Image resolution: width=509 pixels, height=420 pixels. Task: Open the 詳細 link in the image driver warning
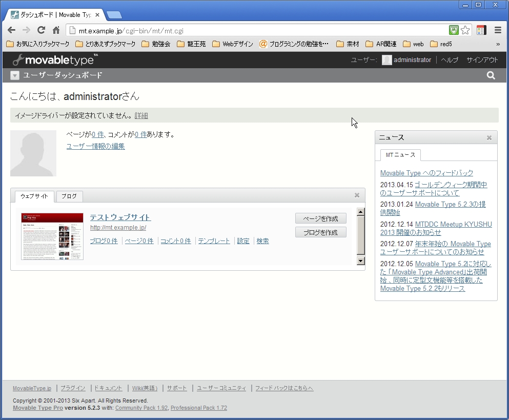141,115
